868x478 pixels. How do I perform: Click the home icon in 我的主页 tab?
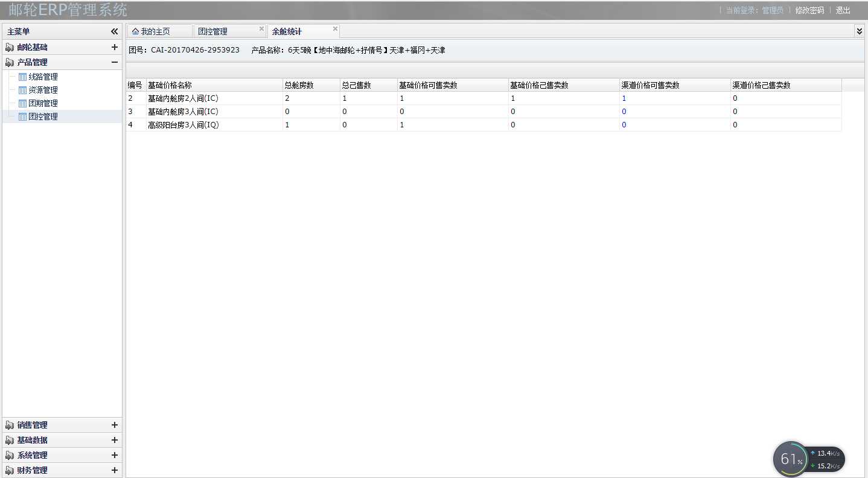135,31
